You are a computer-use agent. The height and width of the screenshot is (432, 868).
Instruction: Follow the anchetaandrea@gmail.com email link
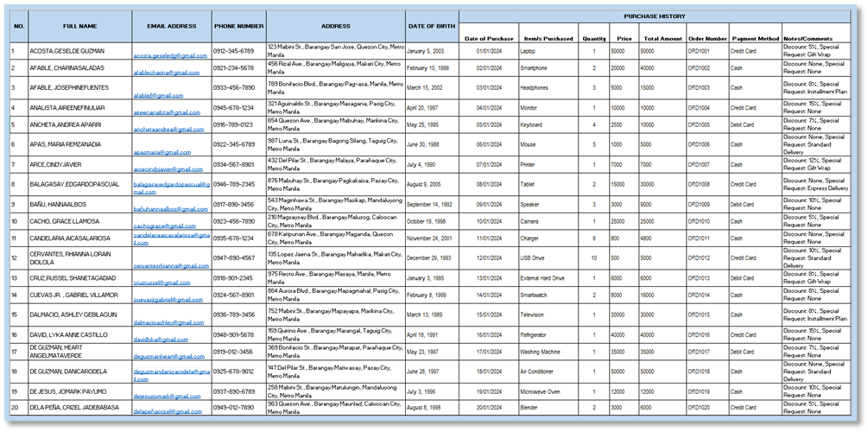[x=168, y=129]
